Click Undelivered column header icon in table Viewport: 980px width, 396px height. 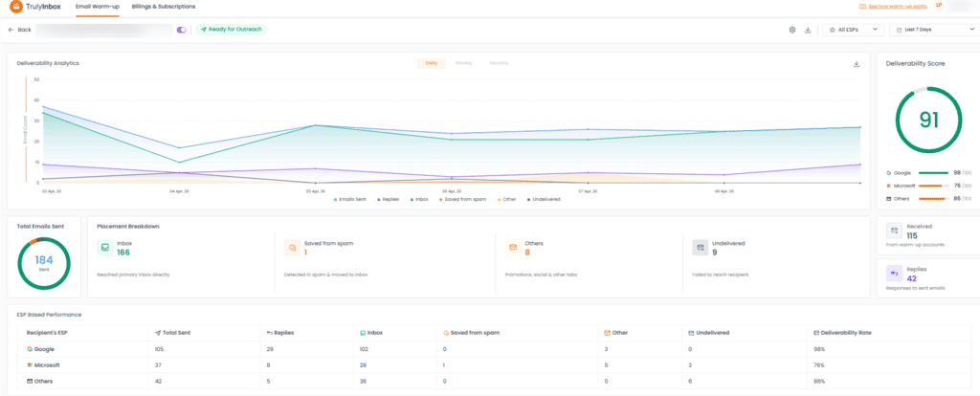[691, 333]
